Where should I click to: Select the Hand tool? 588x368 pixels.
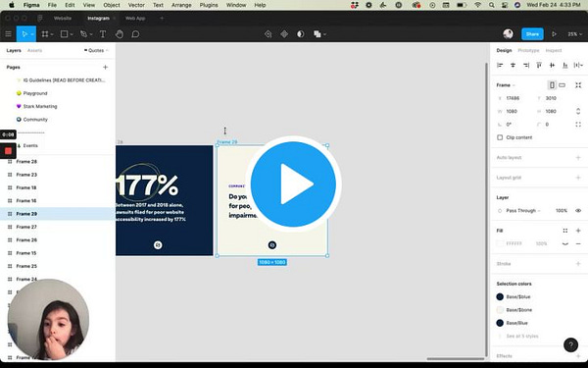[120, 34]
